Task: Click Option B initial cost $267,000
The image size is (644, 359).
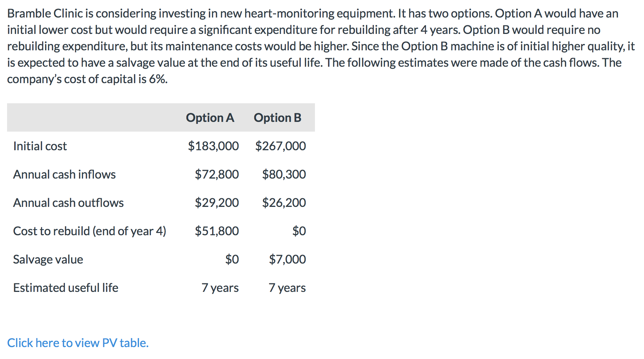Action: [280, 146]
